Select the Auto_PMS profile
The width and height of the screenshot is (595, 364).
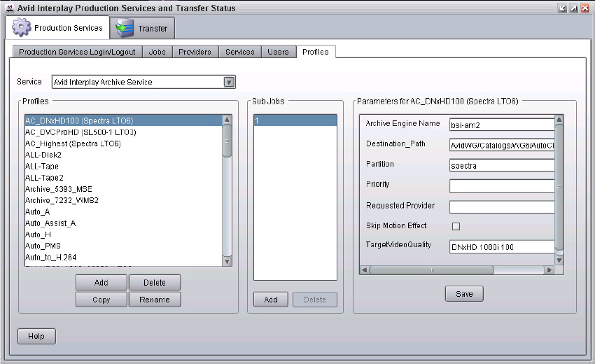click(x=123, y=246)
